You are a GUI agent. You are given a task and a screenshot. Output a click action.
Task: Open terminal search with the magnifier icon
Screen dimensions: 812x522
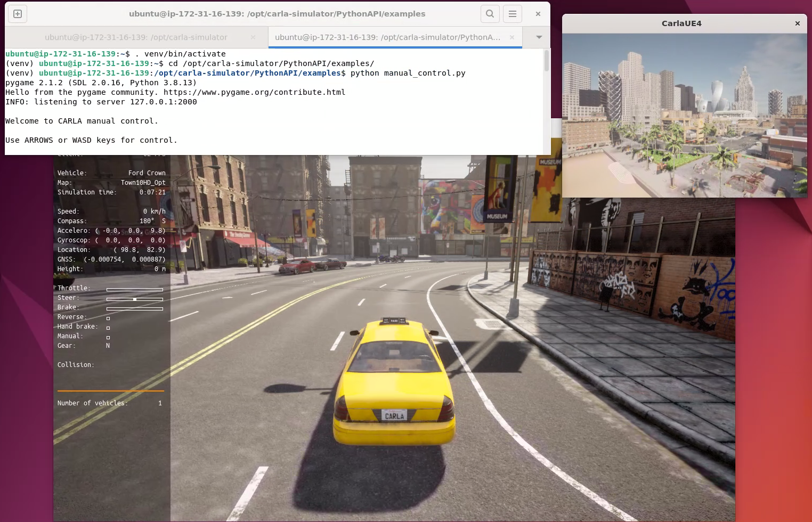(x=490, y=14)
